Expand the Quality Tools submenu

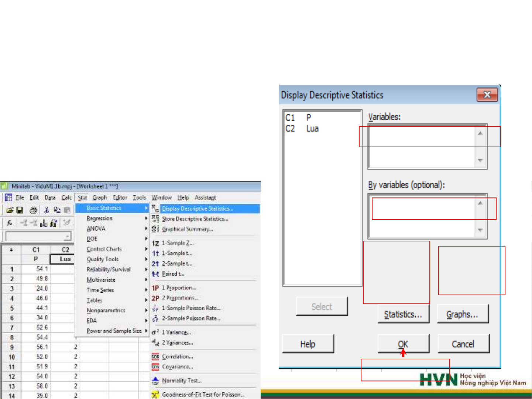[112, 259]
